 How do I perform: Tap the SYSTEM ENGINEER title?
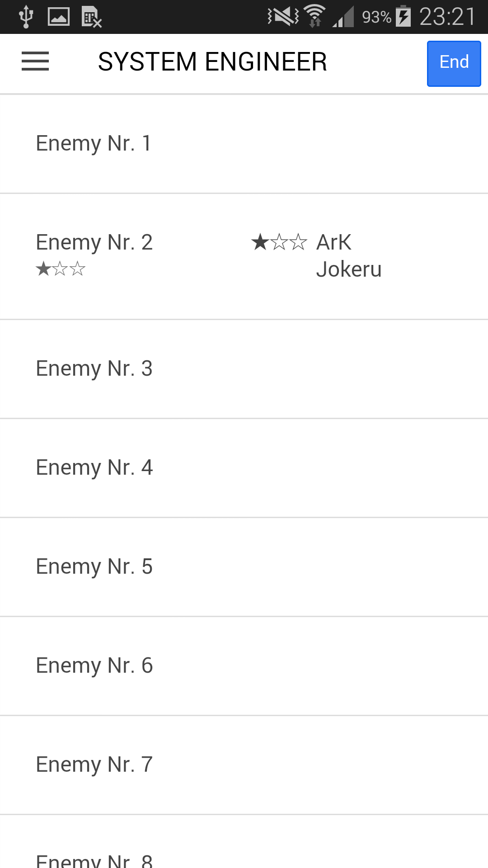[x=212, y=62]
